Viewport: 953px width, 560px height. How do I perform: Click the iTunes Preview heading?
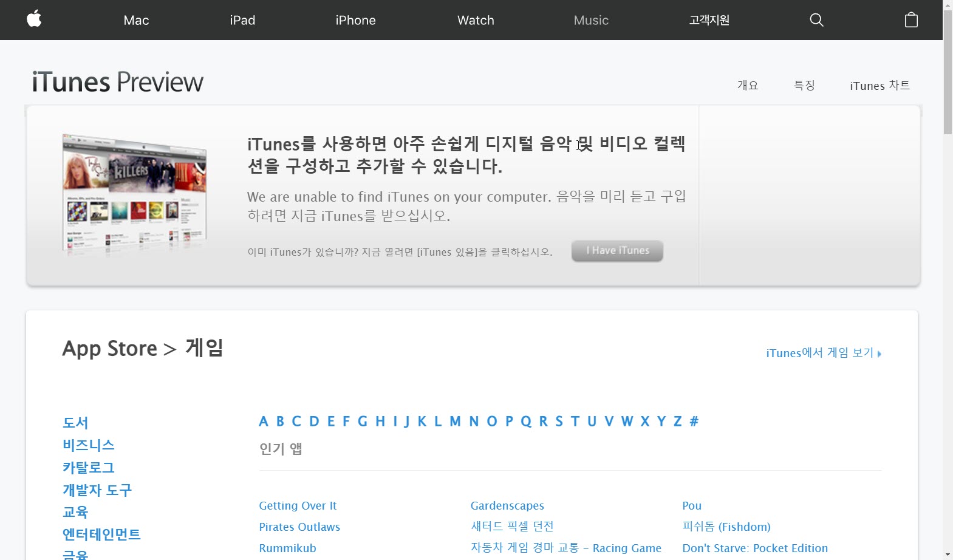coord(117,82)
